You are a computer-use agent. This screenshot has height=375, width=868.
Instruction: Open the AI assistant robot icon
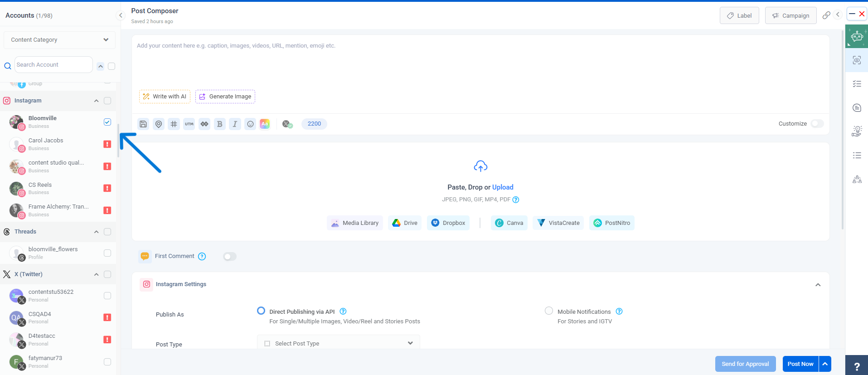pyautogui.click(x=857, y=37)
